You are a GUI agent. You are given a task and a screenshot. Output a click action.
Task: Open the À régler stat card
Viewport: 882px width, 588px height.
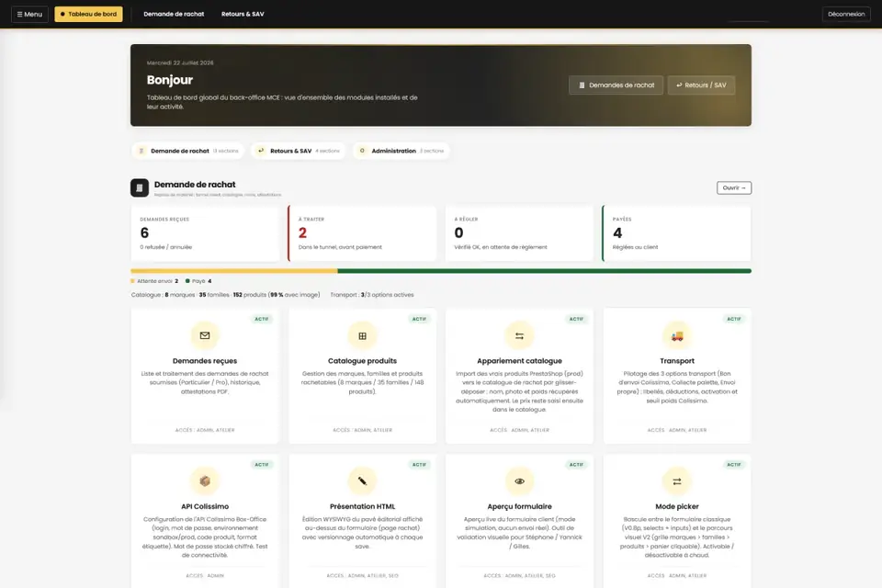point(519,233)
